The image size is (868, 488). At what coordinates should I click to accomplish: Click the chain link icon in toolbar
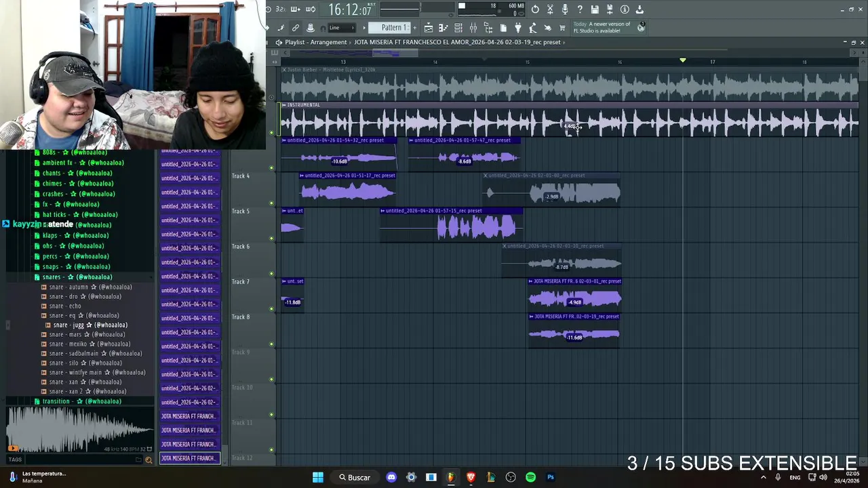[x=296, y=28]
